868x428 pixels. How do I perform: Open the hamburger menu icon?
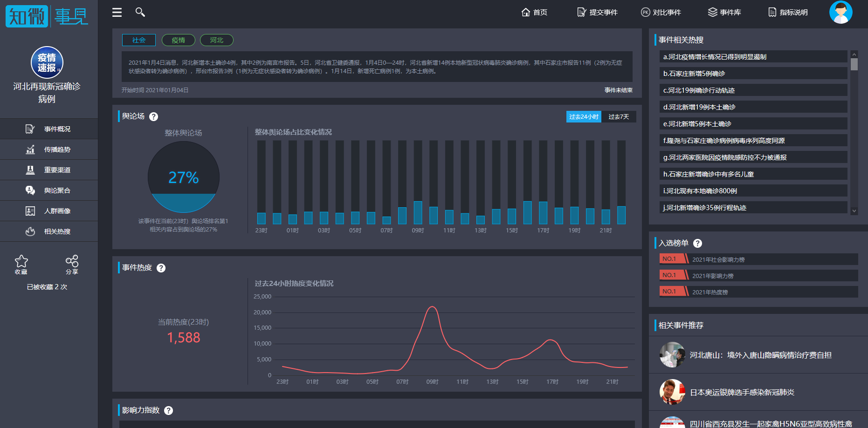pos(117,12)
